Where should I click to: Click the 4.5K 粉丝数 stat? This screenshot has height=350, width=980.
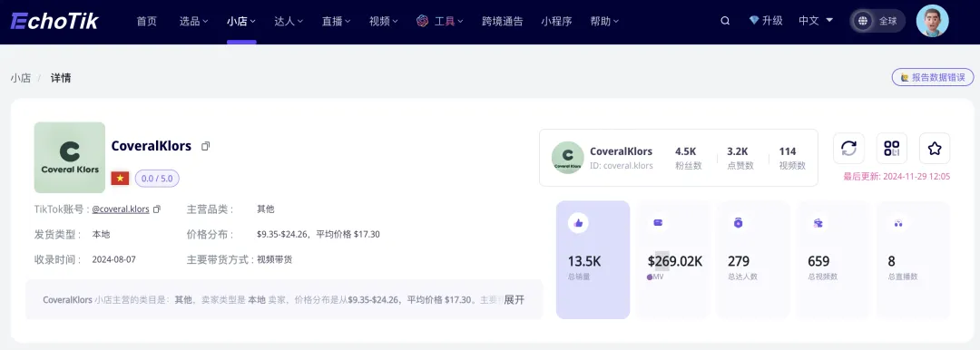pos(689,158)
